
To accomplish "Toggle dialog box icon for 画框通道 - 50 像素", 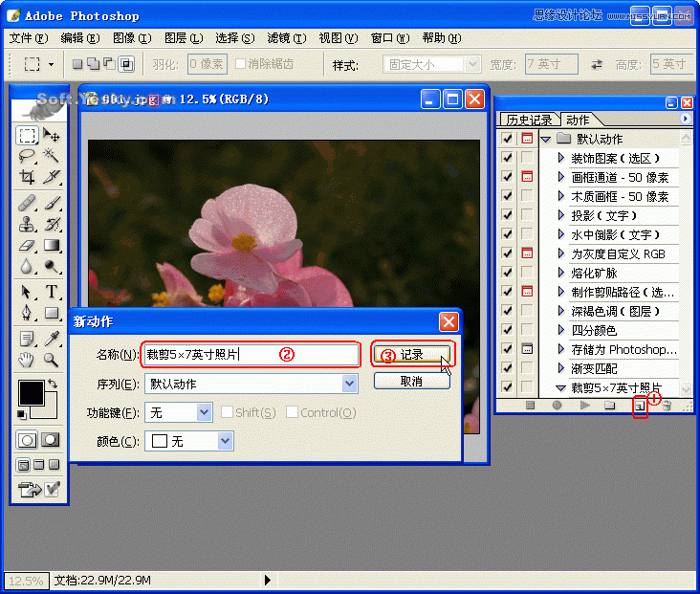I will pos(526,177).
